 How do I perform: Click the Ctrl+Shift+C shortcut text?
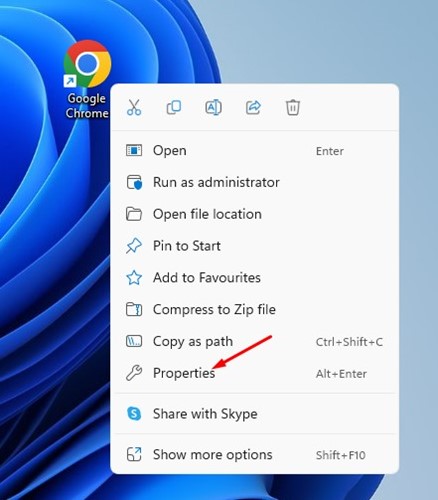click(349, 342)
